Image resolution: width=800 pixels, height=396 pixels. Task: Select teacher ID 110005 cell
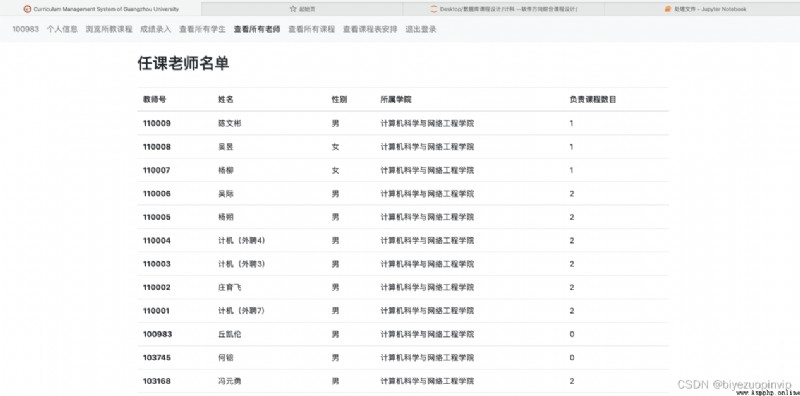coord(157,217)
